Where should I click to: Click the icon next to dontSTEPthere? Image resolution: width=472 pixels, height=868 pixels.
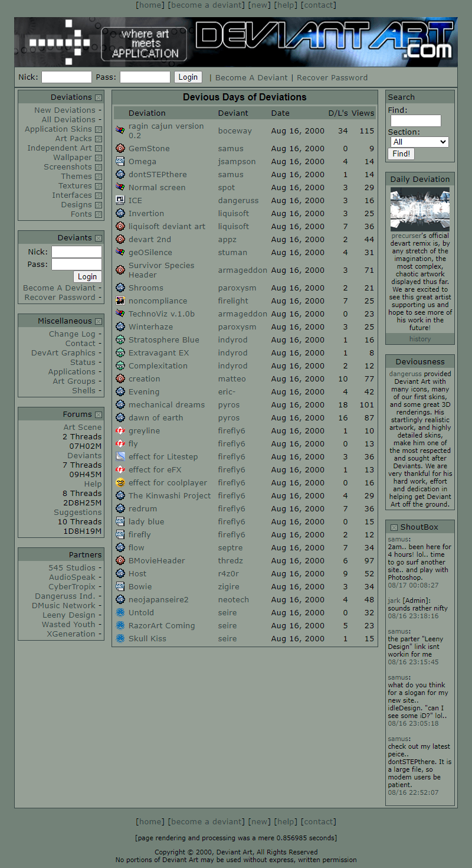click(120, 175)
